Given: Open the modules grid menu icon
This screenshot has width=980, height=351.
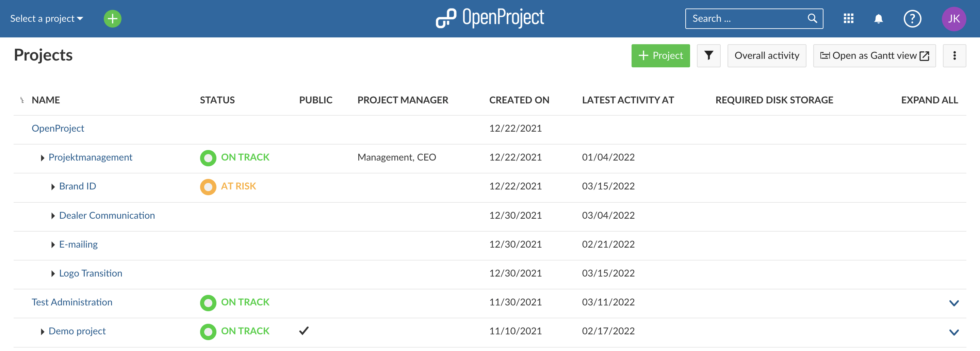Looking at the screenshot, I should tap(848, 19).
